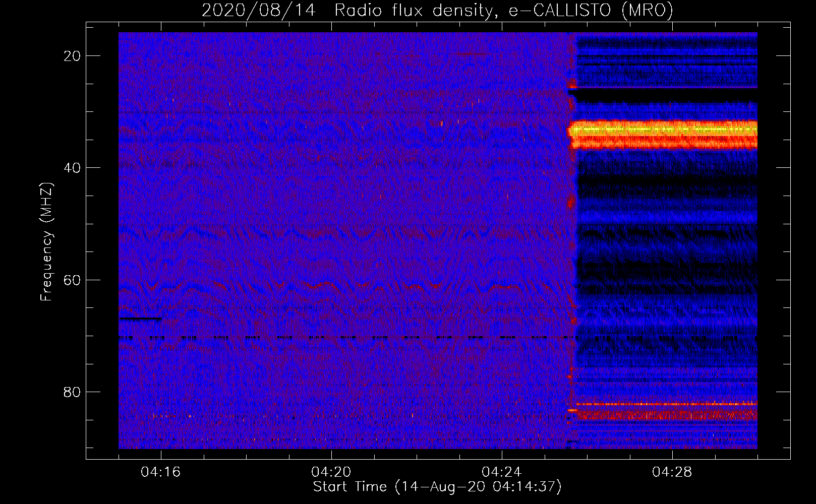816x504 pixels.
Task: Click the 40 MHz frequency tick label
Action: (x=73, y=168)
